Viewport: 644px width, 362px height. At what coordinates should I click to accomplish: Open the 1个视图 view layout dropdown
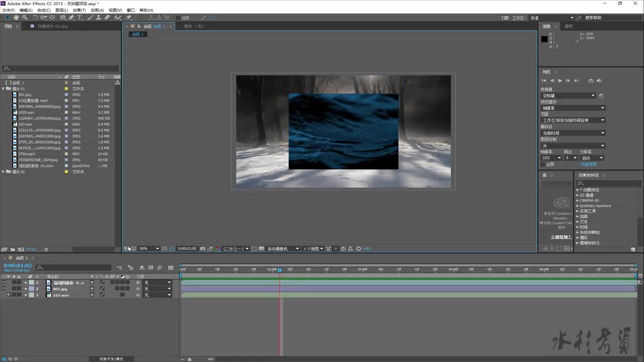(313, 248)
